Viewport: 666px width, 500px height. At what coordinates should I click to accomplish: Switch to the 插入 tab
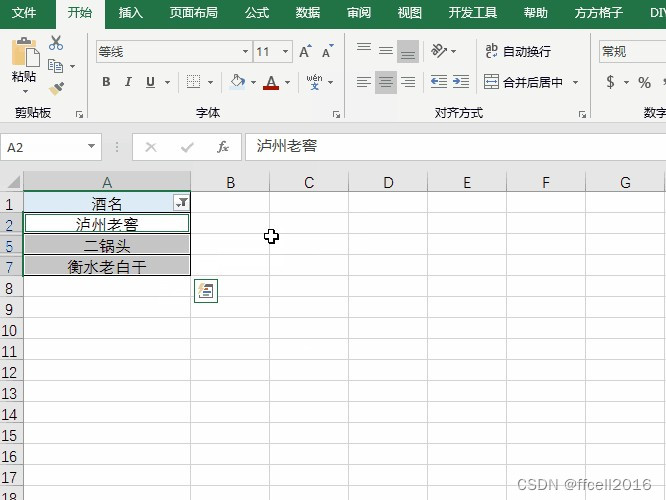click(x=130, y=13)
